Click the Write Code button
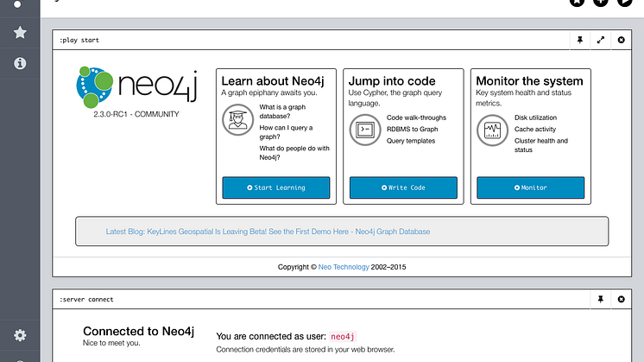Image resolution: width=644 pixels, height=362 pixels. point(403,187)
